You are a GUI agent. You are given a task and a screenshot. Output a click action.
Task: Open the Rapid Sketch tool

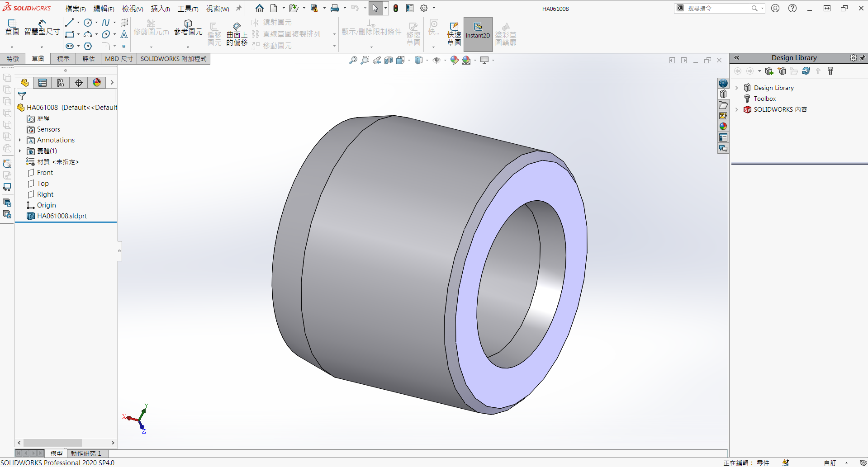click(x=454, y=33)
